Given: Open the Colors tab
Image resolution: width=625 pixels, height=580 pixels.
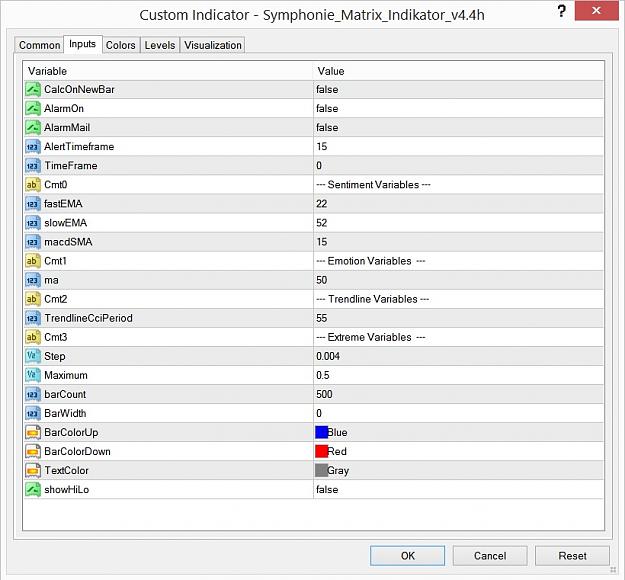Looking at the screenshot, I should tap(120, 45).
